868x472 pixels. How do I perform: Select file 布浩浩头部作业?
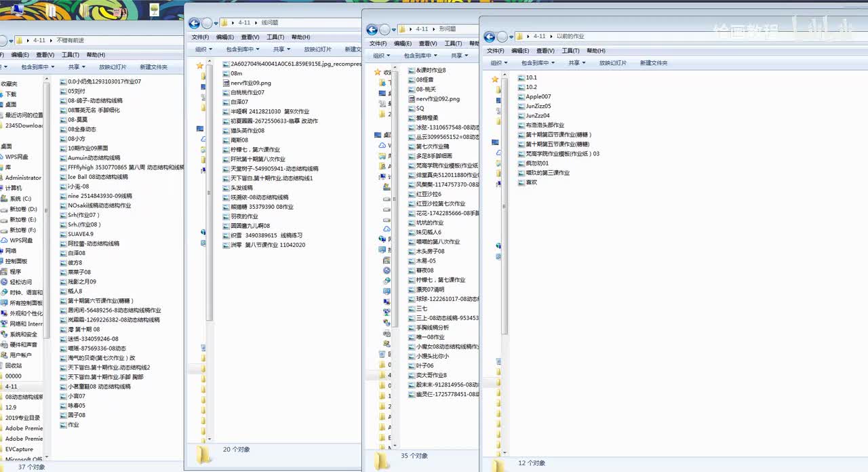click(545, 125)
